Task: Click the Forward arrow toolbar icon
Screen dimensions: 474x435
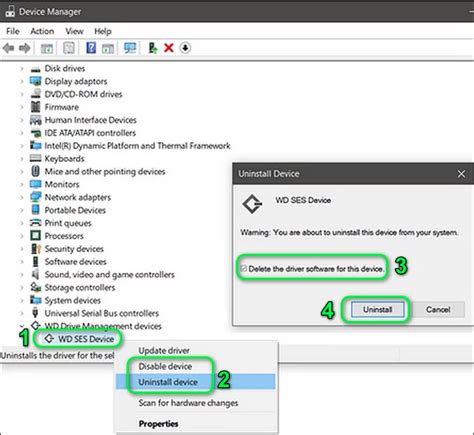Action: [25, 48]
